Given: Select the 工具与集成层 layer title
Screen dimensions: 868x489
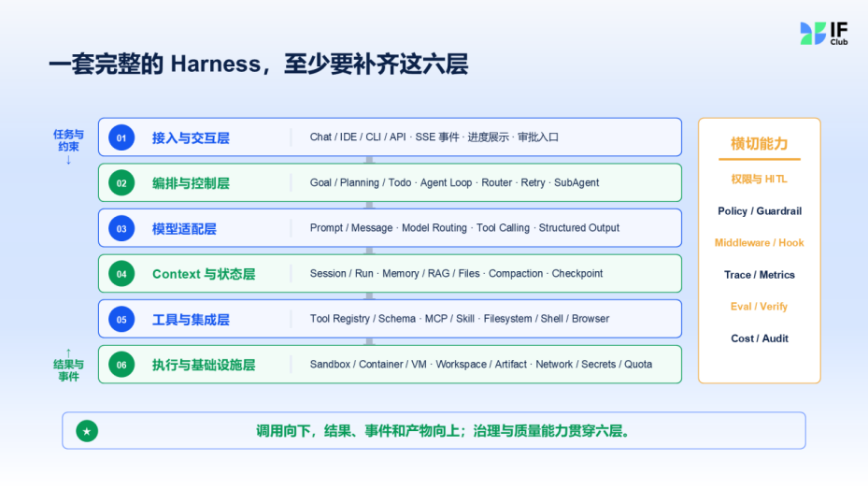Looking at the screenshot, I should coord(191,320).
